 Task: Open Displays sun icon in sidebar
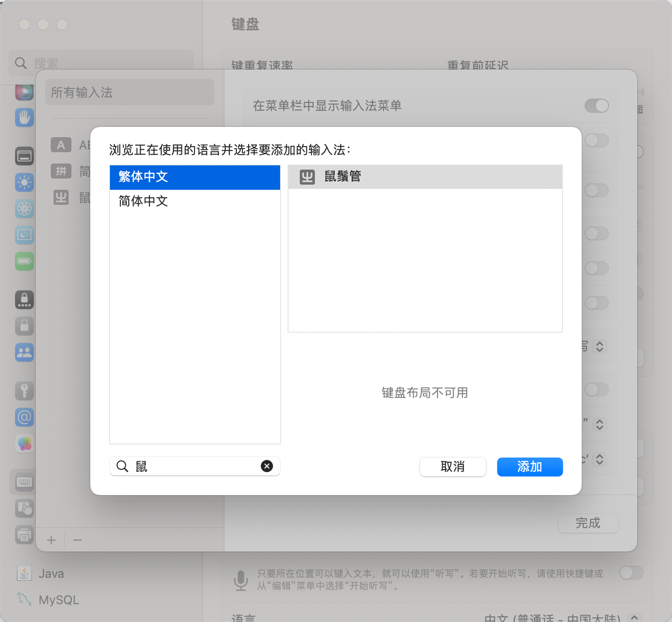click(x=24, y=182)
